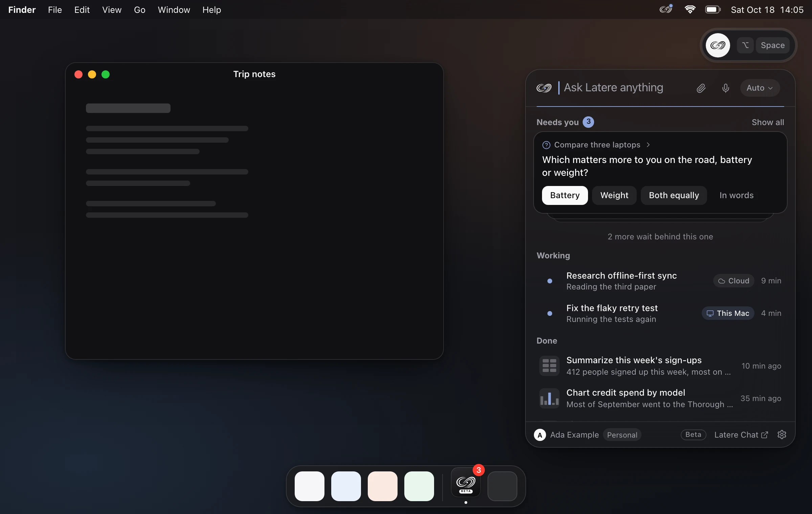Click the Needs you count badge
This screenshot has height=514, width=812.
(588, 122)
